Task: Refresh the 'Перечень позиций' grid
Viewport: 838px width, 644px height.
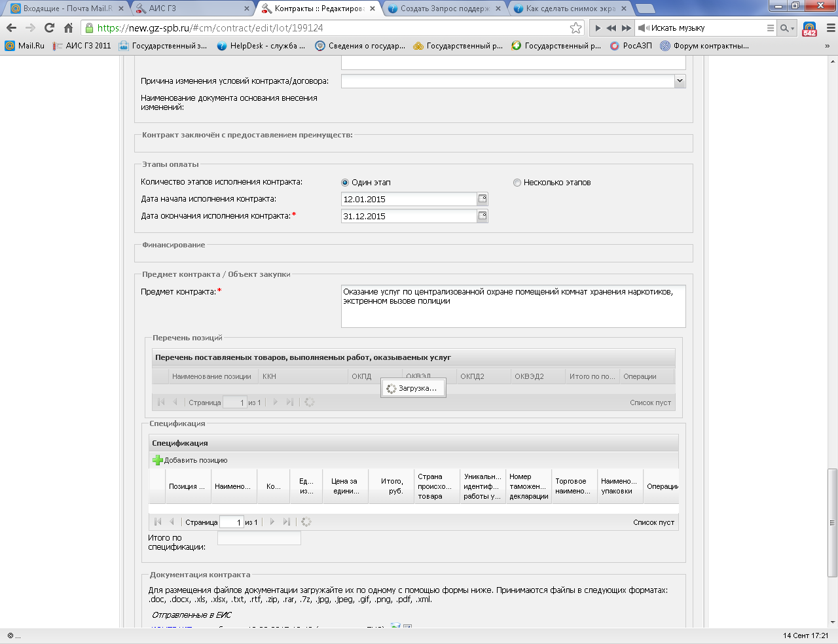Action: point(310,402)
